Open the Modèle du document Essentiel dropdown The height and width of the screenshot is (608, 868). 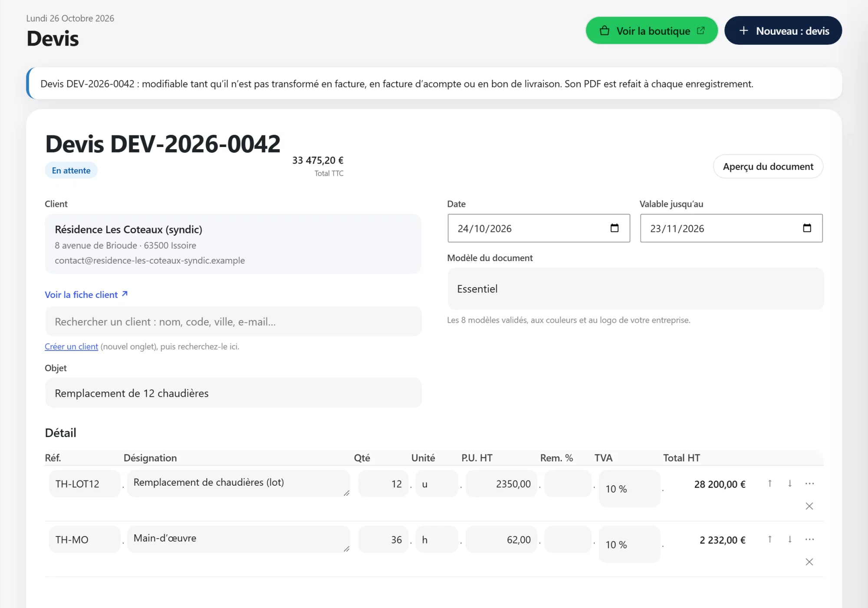(x=635, y=289)
